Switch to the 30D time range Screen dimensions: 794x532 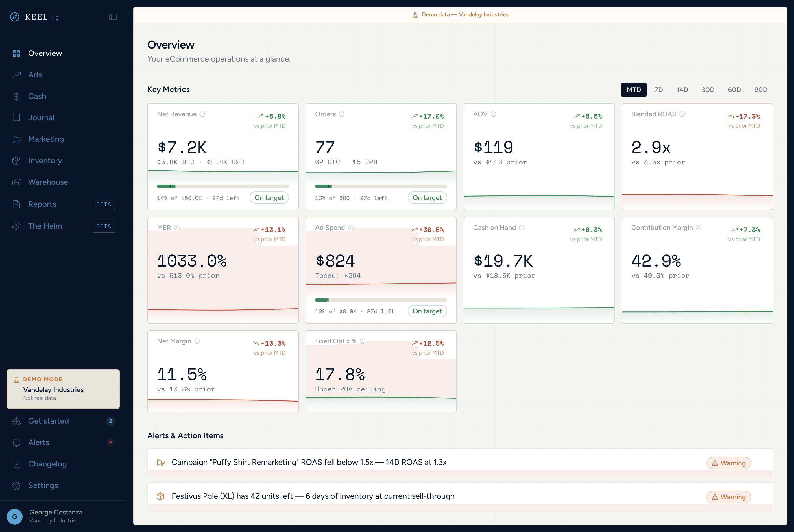[708, 90]
